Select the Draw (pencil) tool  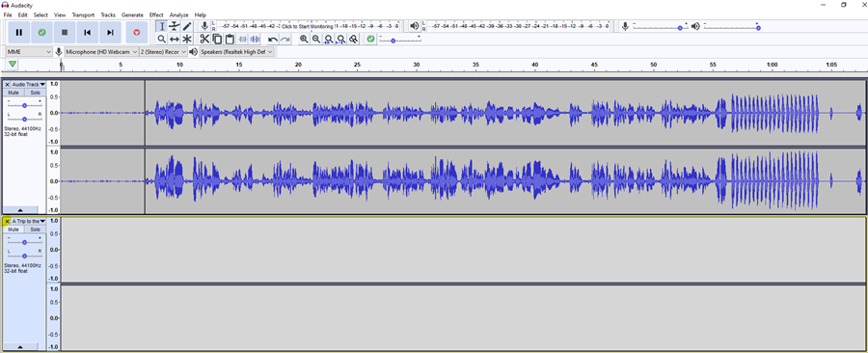click(x=187, y=26)
